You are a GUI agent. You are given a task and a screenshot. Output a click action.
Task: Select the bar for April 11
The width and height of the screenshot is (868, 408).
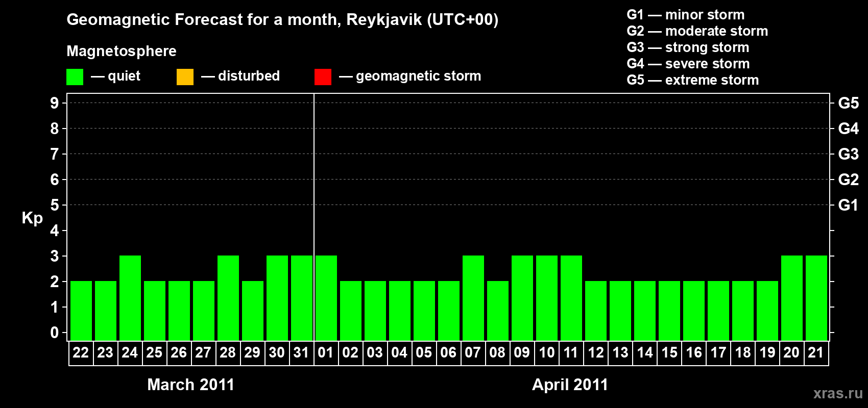point(571,298)
